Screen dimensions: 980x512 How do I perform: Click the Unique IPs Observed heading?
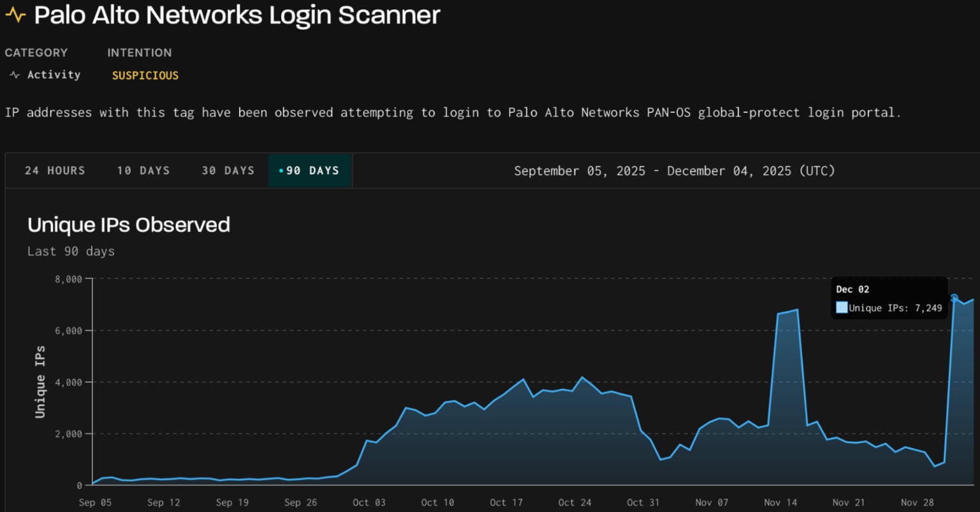click(x=129, y=224)
